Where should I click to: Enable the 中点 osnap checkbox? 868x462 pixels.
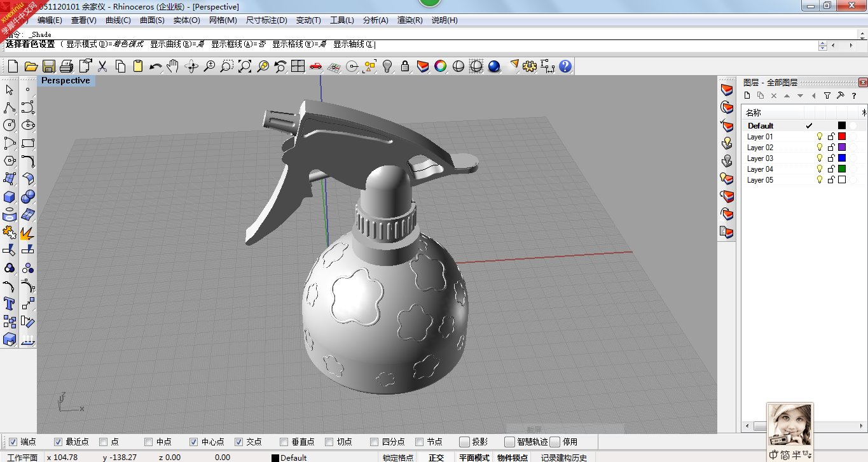[x=149, y=442]
